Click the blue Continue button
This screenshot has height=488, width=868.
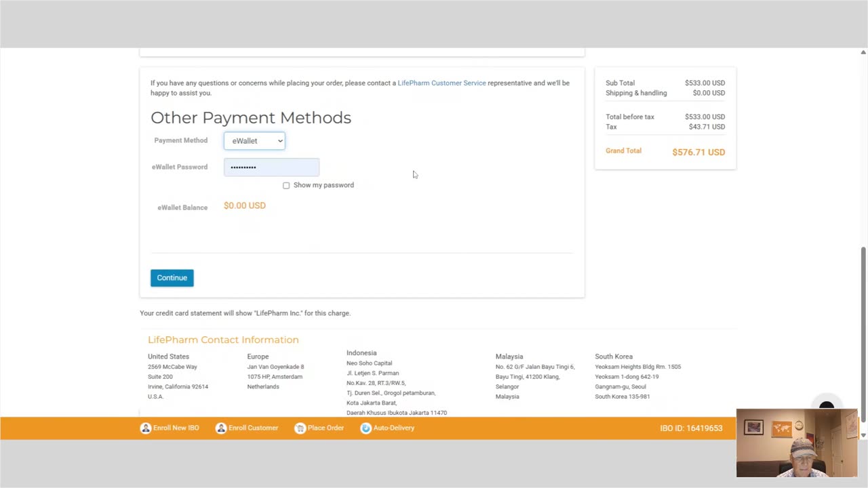coord(172,278)
